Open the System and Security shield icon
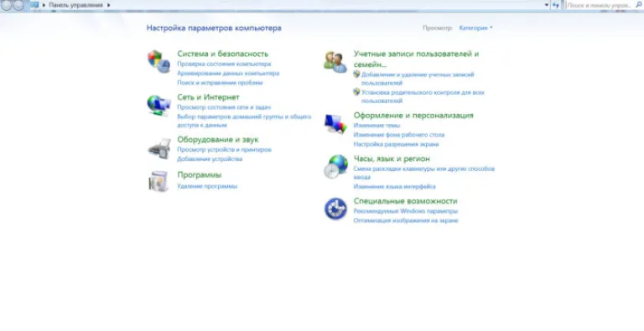The width and height of the screenshot is (644, 331). tap(159, 62)
